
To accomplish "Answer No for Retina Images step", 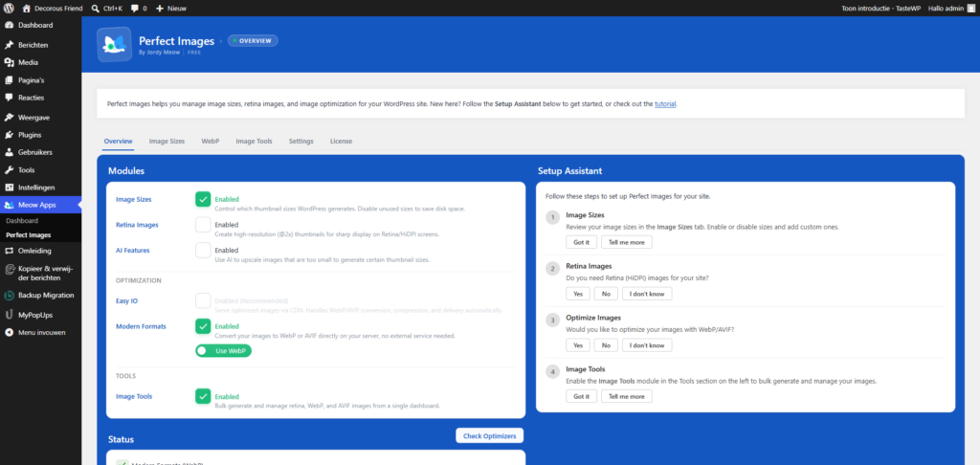I will [606, 294].
